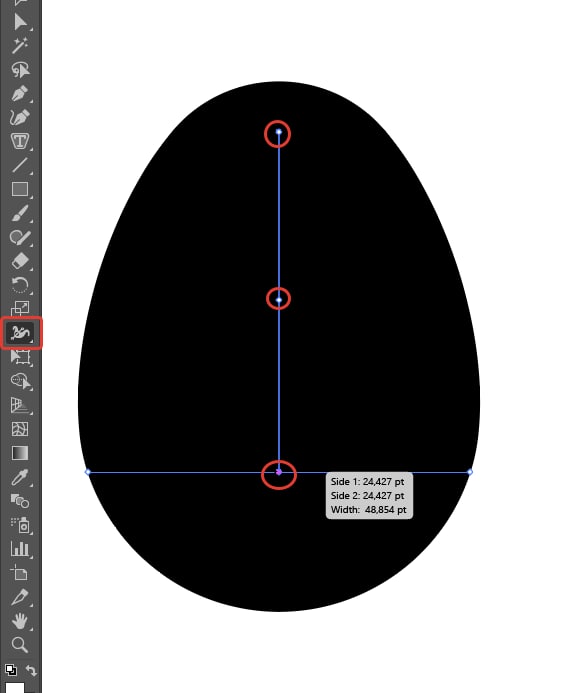The width and height of the screenshot is (573, 693).
Task: Select the Free Transform tool
Action: pyautogui.click(x=20, y=357)
